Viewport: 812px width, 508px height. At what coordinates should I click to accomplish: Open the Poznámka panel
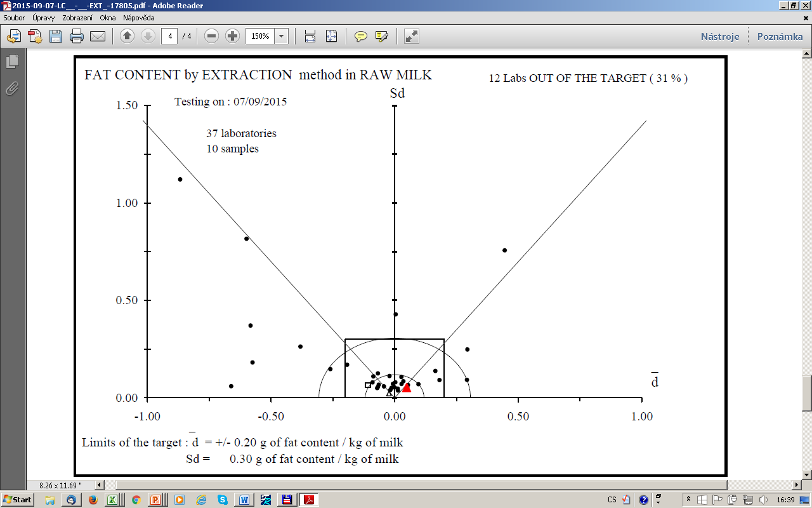(x=780, y=36)
